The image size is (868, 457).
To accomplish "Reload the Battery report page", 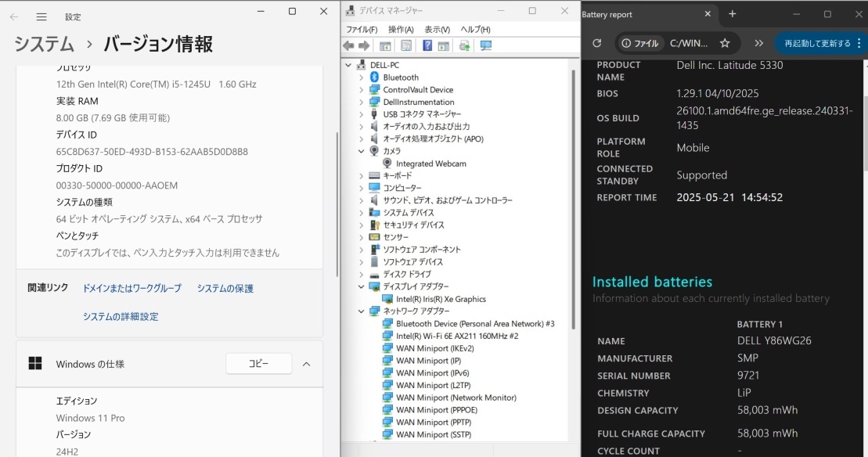I will click(x=596, y=43).
